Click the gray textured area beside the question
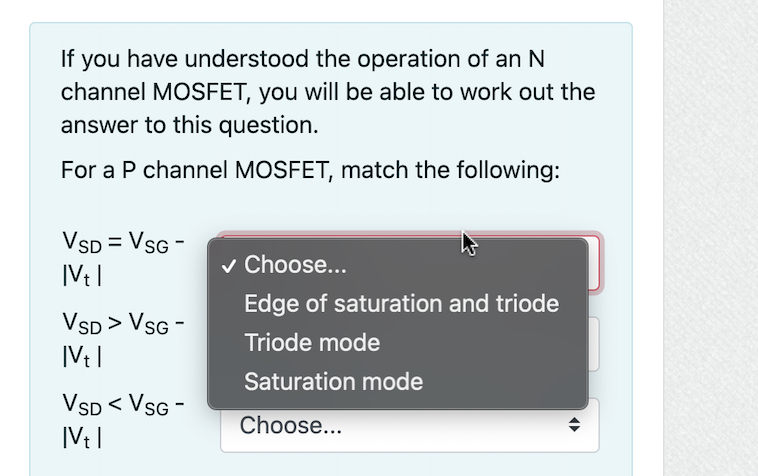The width and height of the screenshot is (758, 476). coord(711,238)
